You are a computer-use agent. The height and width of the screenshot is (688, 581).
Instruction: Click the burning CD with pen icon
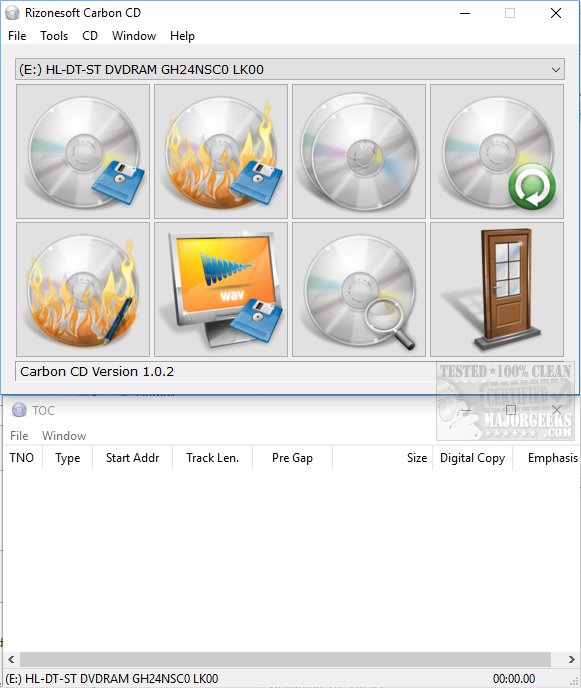pos(83,290)
